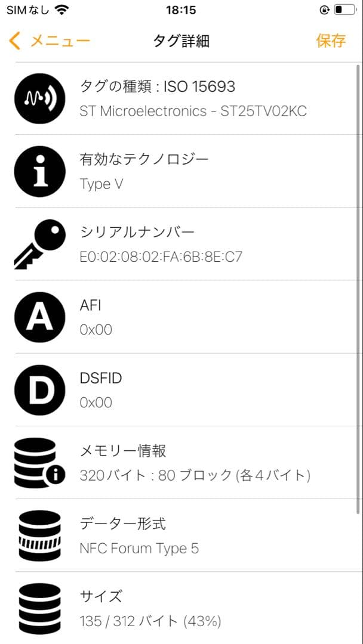
Task: Select the DSFID 0x00 row
Action: click(x=197, y=389)
